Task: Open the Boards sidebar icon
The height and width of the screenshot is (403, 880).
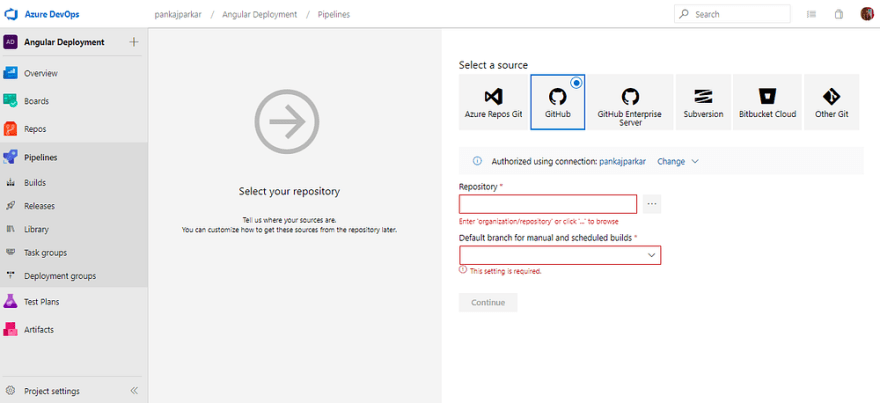Action: click(10, 101)
